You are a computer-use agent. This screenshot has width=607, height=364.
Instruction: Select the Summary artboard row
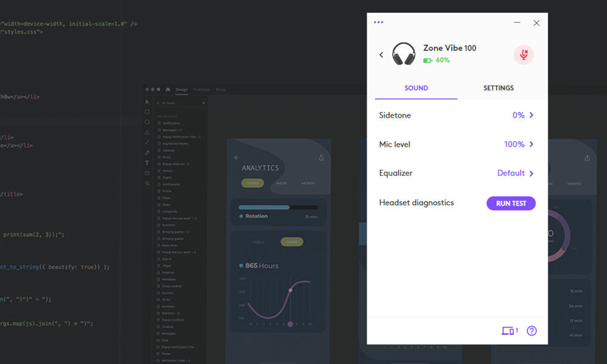[x=166, y=306]
